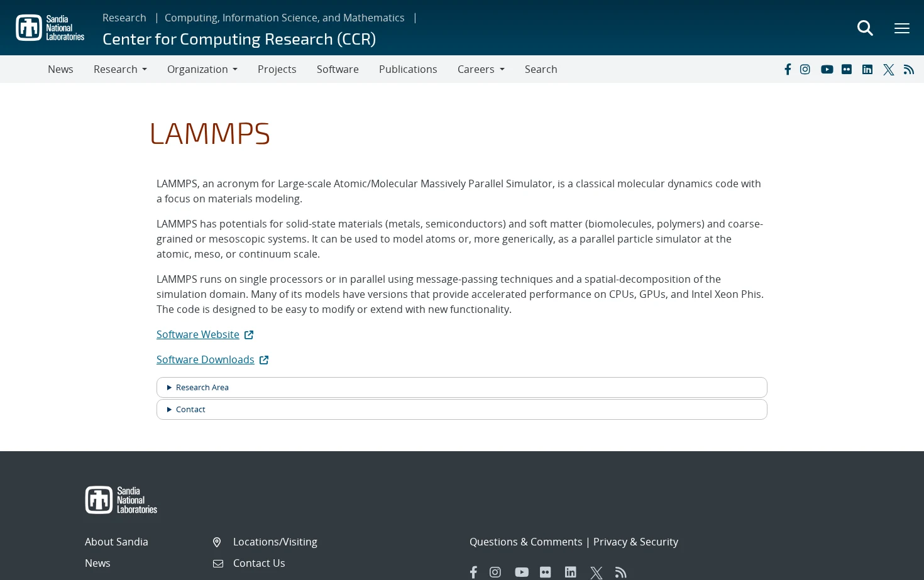
Task: Click external-link icon beside Software Website
Action: [x=249, y=335]
